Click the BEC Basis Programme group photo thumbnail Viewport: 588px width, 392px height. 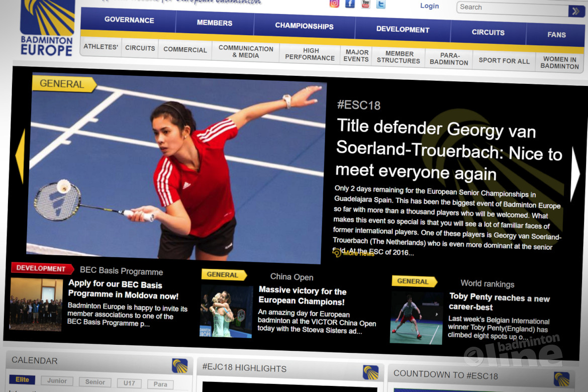(36, 304)
